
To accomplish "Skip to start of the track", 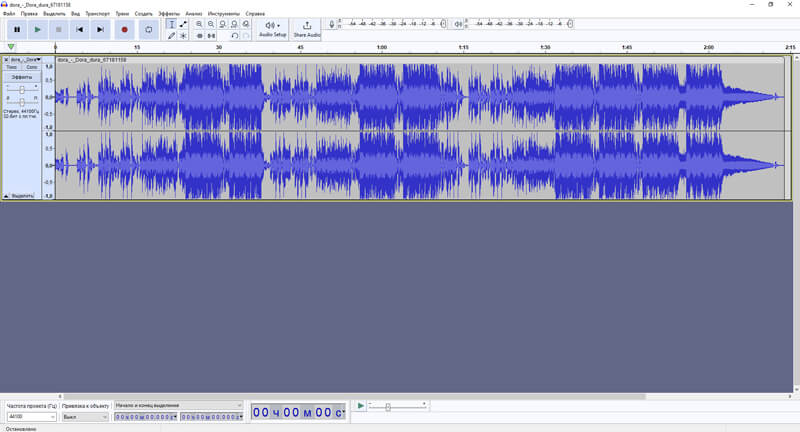I will (80, 30).
